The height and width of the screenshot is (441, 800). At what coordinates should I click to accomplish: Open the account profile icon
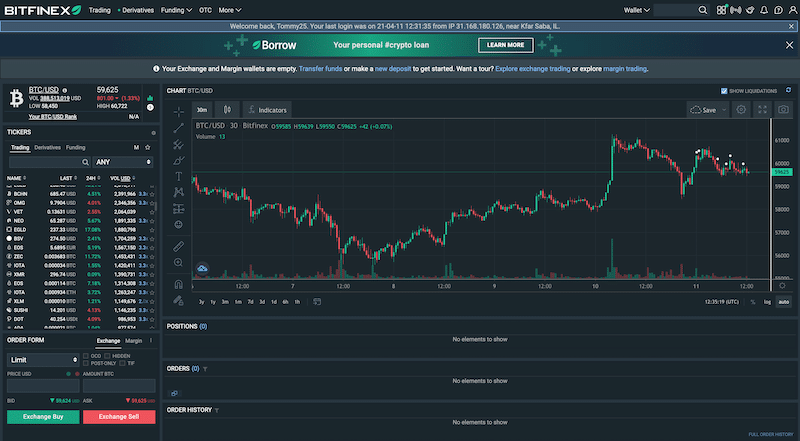click(792, 10)
